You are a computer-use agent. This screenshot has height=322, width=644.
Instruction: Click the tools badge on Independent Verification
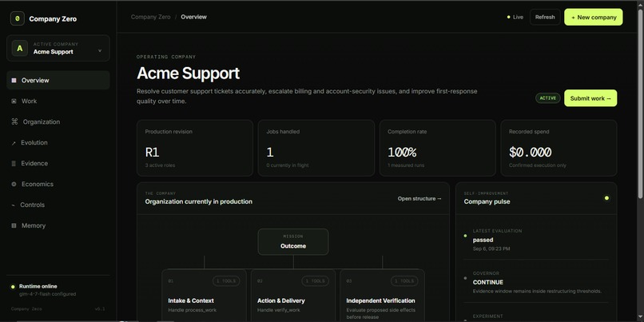404,281
